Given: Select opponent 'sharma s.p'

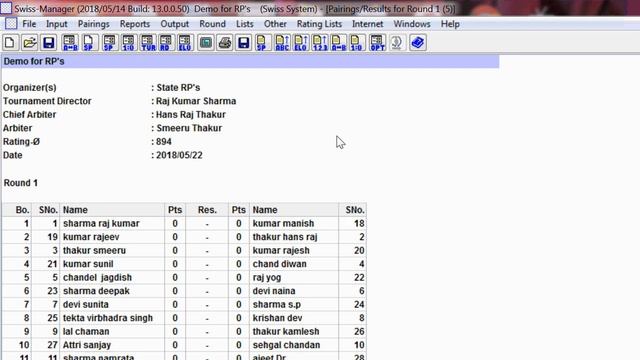Looking at the screenshot, I should tap(277, 304).
